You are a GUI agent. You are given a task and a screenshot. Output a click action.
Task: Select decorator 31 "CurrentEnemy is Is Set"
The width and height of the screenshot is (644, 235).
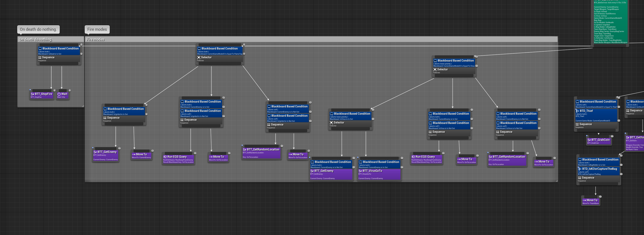click(x=449, y=116)
